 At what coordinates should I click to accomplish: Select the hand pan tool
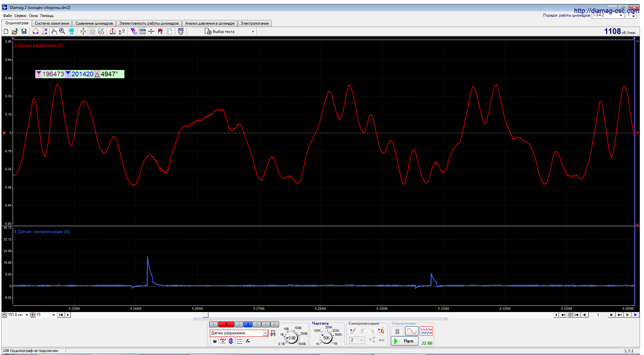[x=54, y=31]
